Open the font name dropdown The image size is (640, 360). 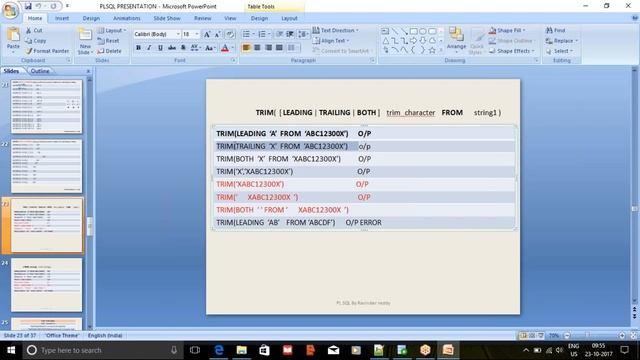pos(178,34)
